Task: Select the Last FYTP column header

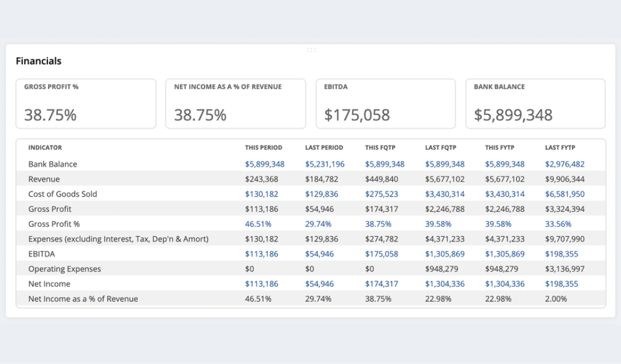Action: 560,148
